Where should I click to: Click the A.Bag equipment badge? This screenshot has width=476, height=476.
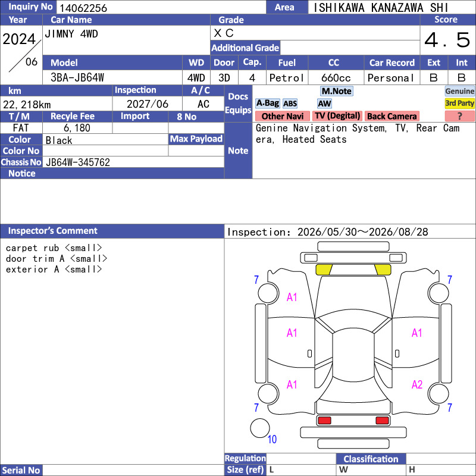(267, 104)
